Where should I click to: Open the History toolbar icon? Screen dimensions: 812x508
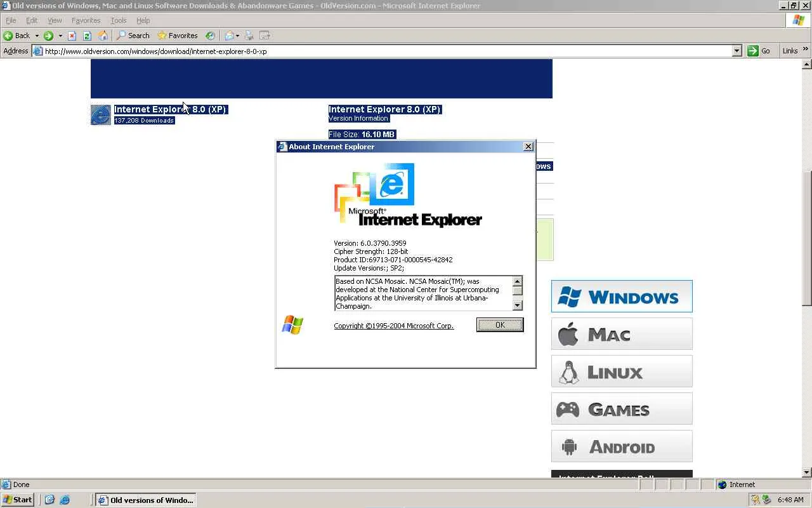211,36
